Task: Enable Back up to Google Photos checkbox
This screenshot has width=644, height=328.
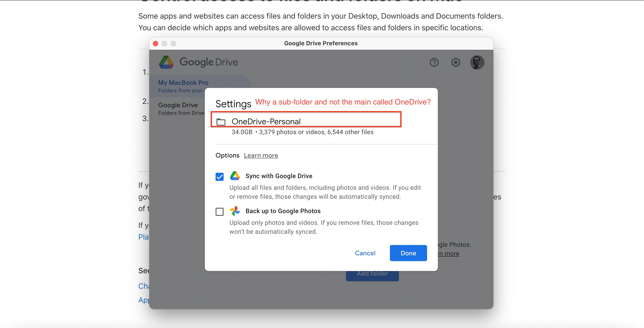Action: click(x=220, y=212)
